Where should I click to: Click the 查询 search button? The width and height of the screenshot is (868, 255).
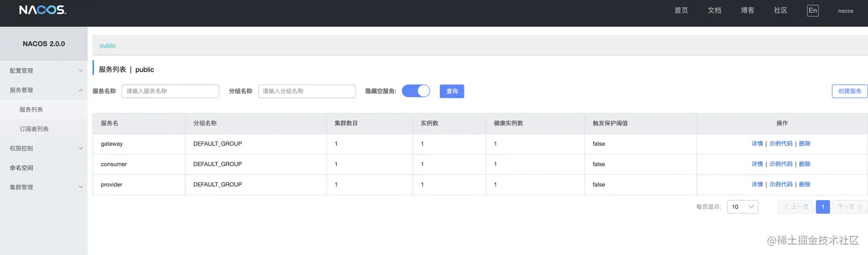point(452,91)
